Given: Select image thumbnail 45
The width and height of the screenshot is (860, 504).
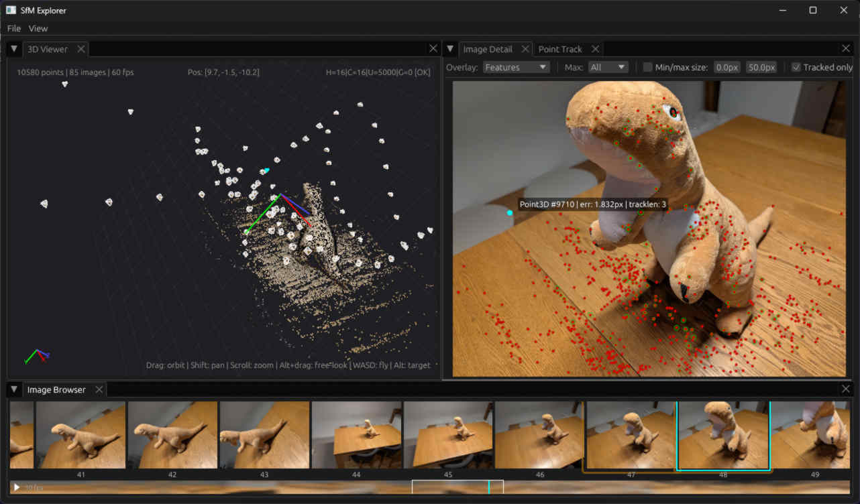Looking at the screenshot, I should (448, 435).
